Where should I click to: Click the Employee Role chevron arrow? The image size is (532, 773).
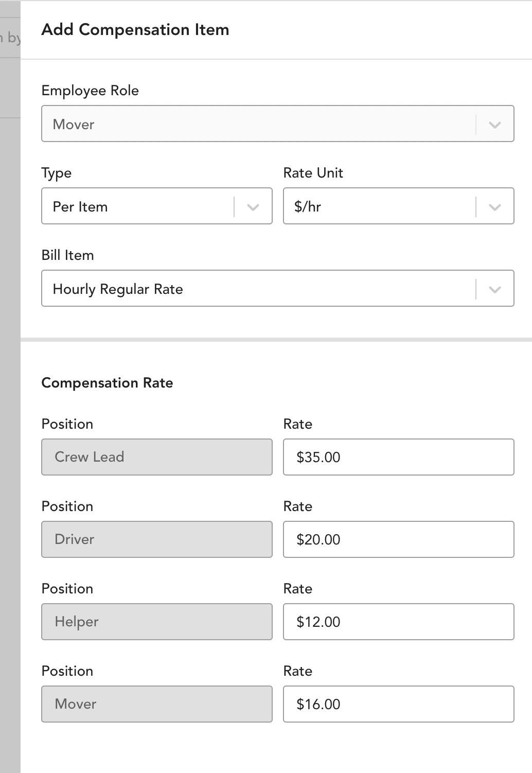click(494, 125)
